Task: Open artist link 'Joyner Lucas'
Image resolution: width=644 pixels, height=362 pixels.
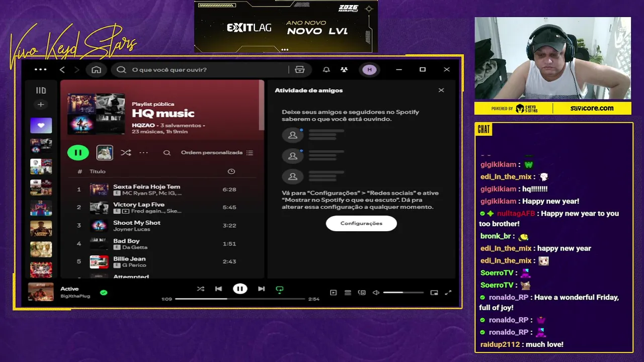Action: tap(132, 229)
